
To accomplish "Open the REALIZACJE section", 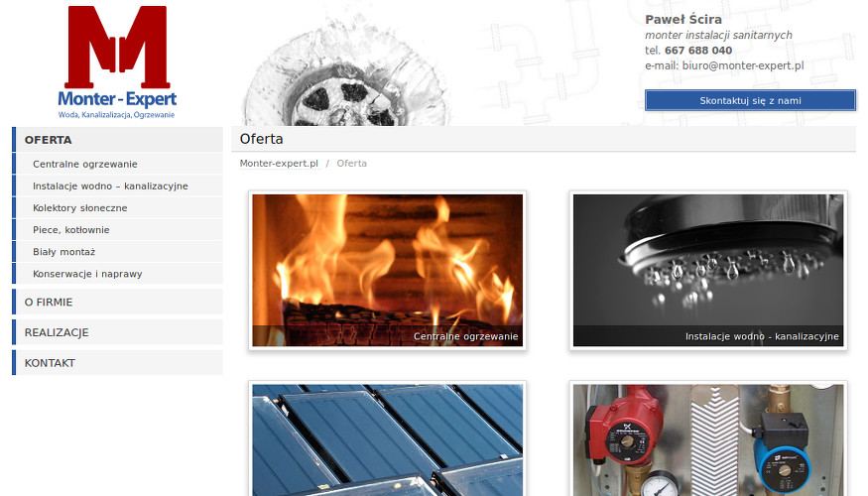I will click(x=117, y=332).
